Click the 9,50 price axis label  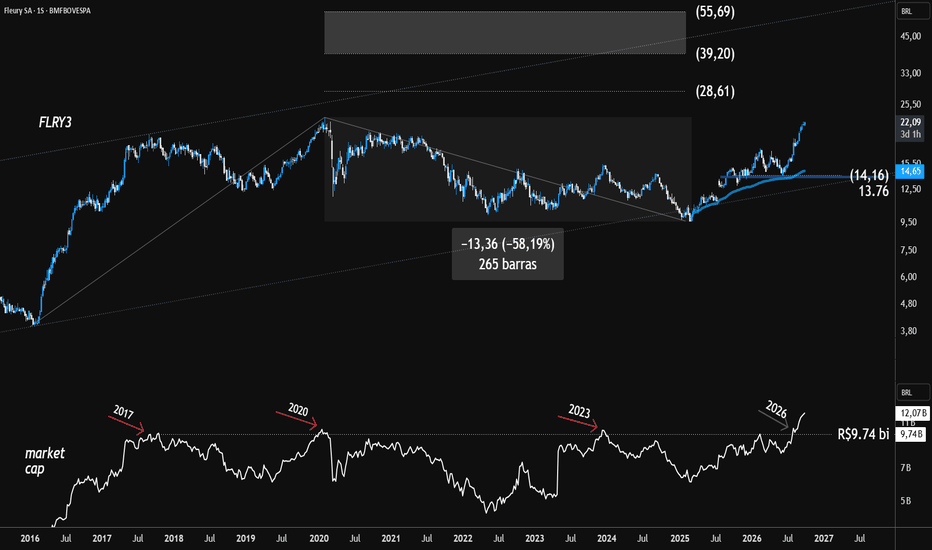point(910,222)
